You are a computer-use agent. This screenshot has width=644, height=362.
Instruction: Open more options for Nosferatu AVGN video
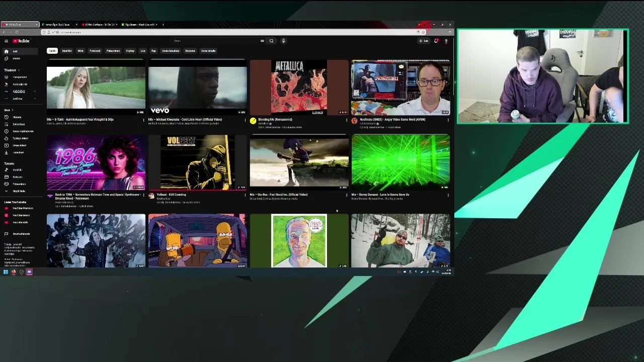coord(448,120)
